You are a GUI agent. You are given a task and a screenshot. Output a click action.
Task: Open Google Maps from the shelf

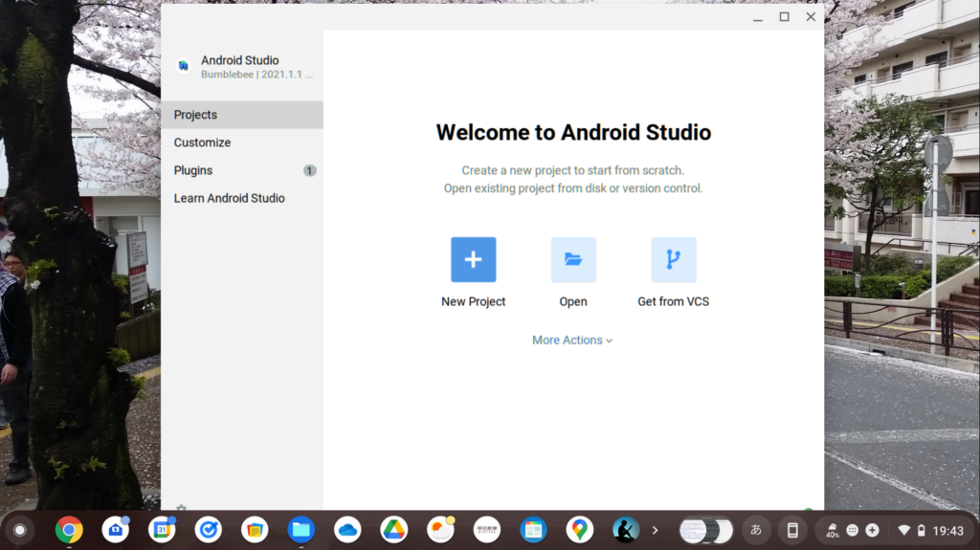tap(579, 530)
